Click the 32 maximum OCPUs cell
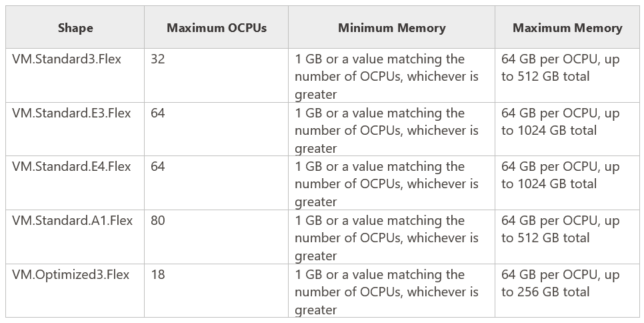Image resolution: width=644 pixels, height=323 pixels. [158, 59]
